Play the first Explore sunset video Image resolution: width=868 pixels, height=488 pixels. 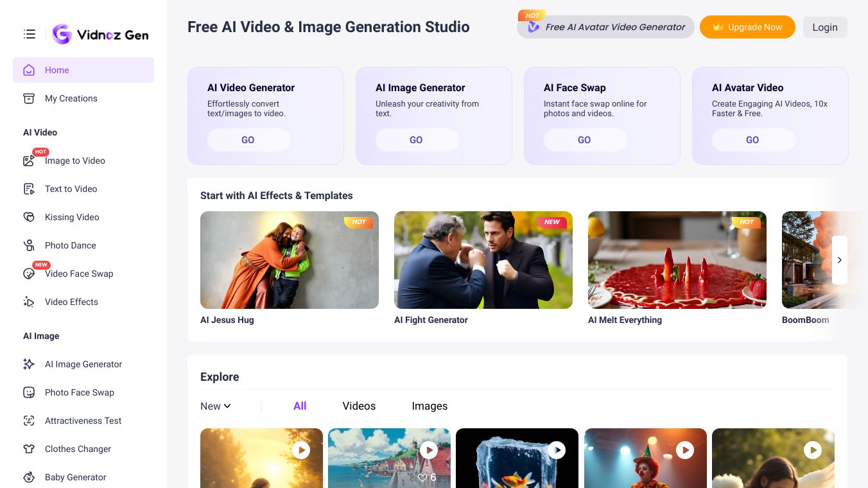pyautogui.click(x=301, y=450)
